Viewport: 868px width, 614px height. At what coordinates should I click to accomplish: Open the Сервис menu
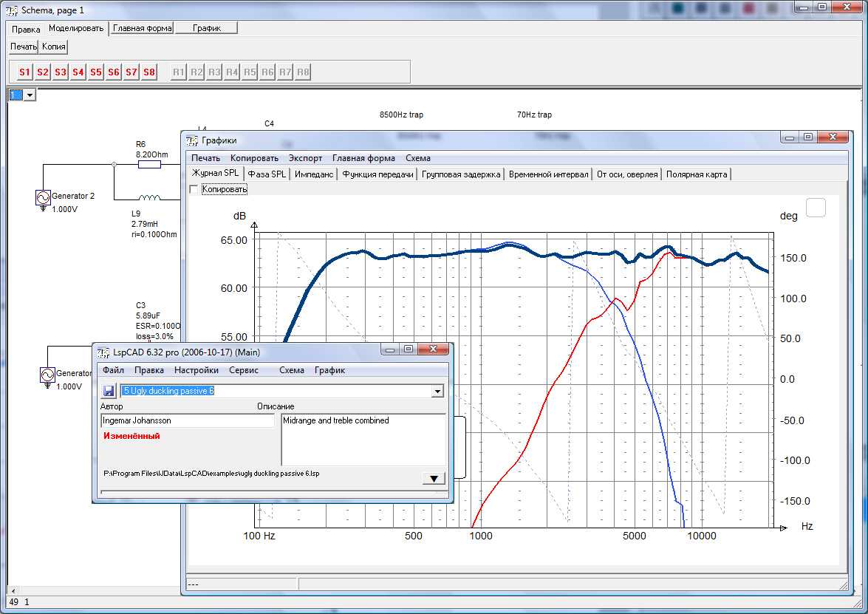pos(244,370)
